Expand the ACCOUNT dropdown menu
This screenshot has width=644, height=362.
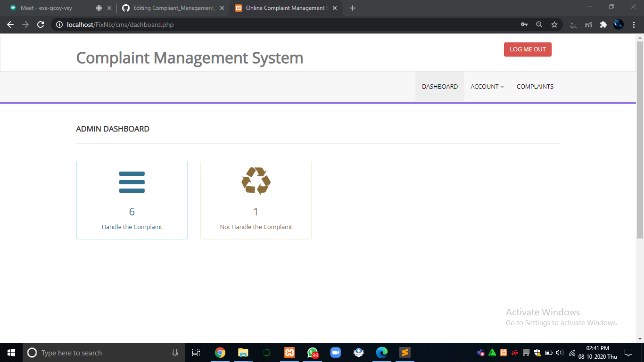click(487, 86)
